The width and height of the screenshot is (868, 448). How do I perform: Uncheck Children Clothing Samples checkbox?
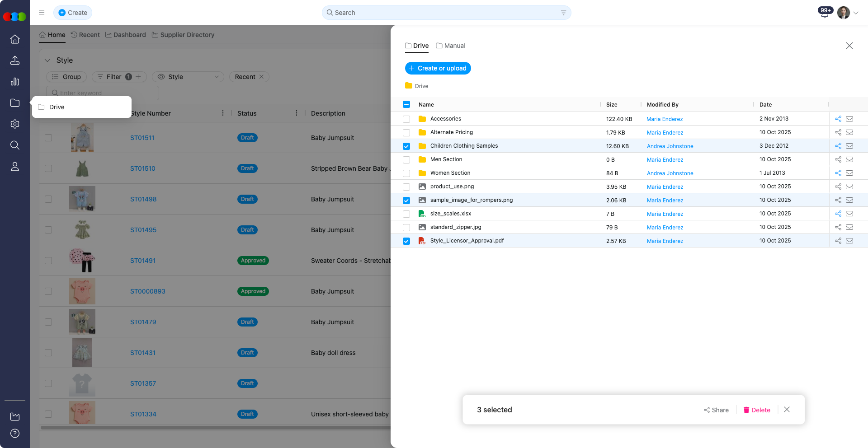406,146
